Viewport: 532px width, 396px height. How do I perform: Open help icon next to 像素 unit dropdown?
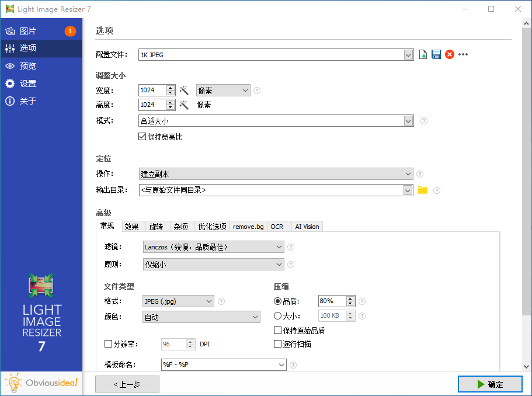[257, 91]
